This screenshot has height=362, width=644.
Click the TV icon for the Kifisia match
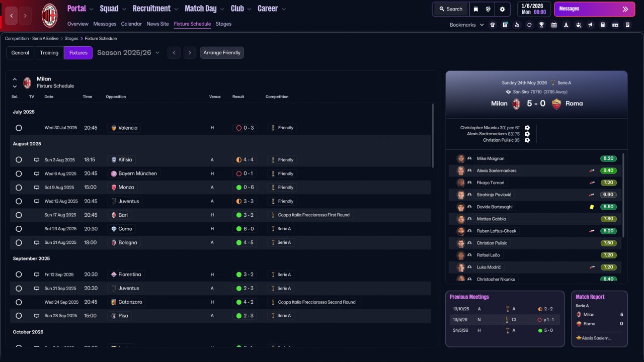pos(37,160)
